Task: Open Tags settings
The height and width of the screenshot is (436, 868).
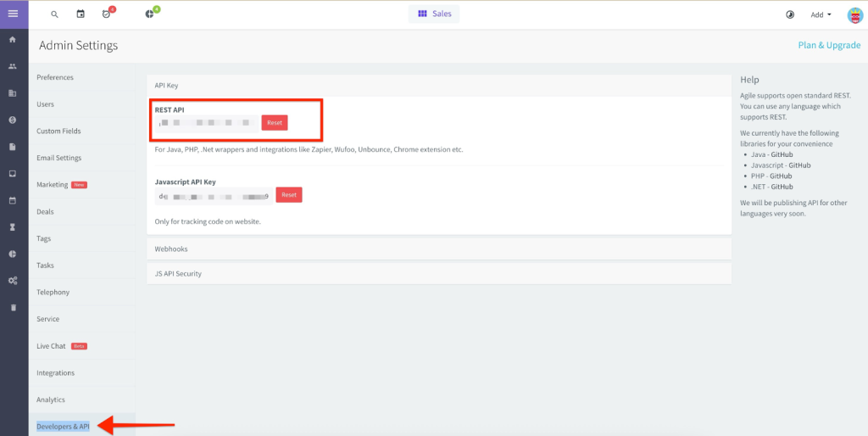Action: pos(81,238)
